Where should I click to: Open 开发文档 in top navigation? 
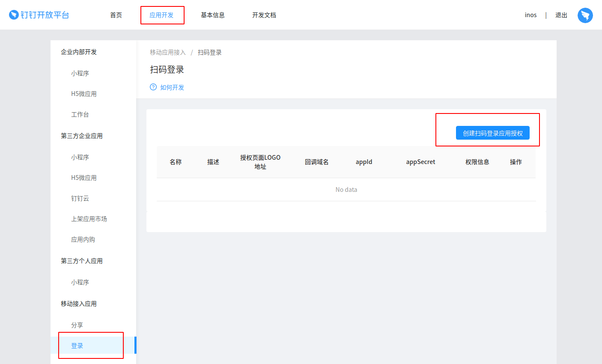[x=264, y=15]
